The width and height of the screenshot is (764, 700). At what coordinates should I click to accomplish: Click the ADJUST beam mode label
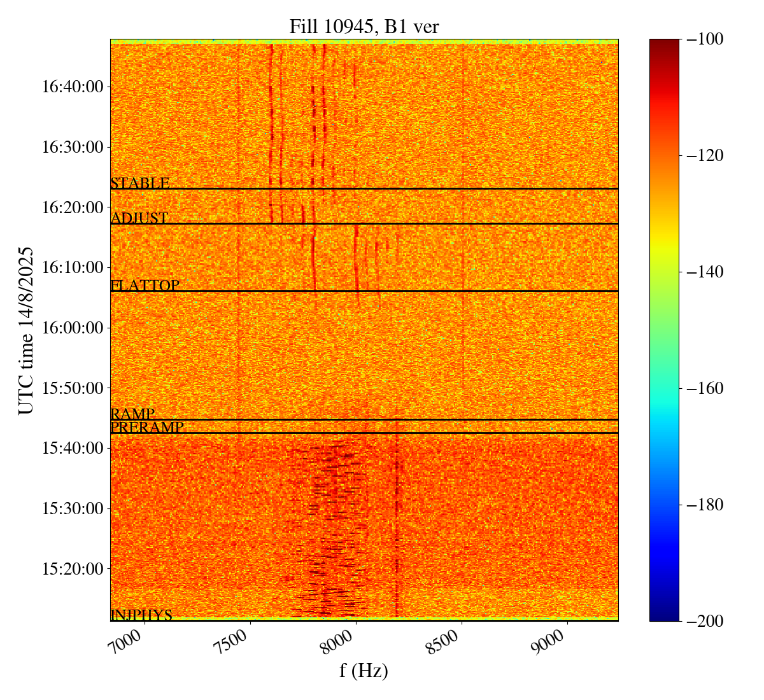[x=139, y=218]
